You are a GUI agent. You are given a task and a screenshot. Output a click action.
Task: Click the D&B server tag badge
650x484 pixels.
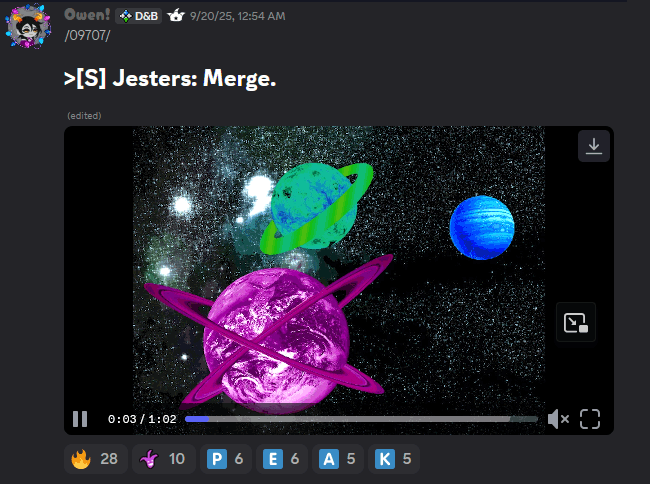pos(139,16)
